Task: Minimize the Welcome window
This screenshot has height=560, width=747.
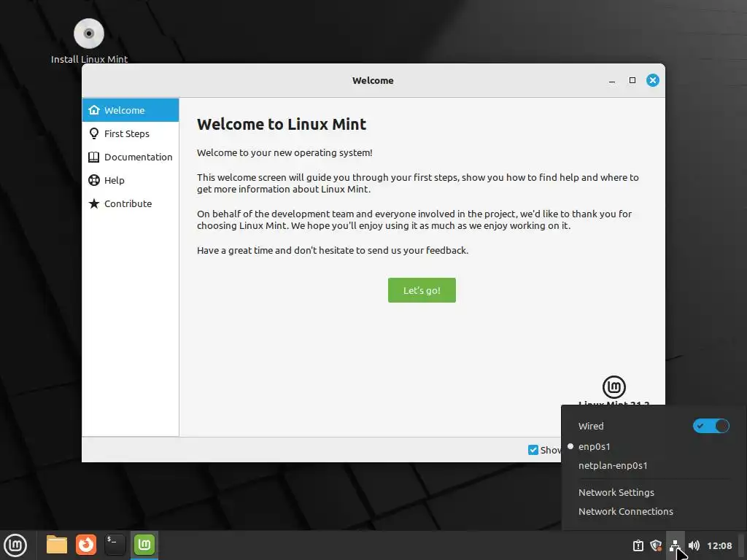Action: pyautogui.click(x=612, y=80)
